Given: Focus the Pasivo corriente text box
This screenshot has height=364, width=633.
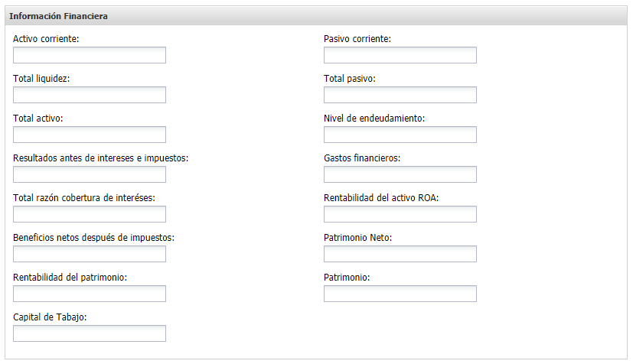Looking at the screenshot, I should click(x=400, y=55).
